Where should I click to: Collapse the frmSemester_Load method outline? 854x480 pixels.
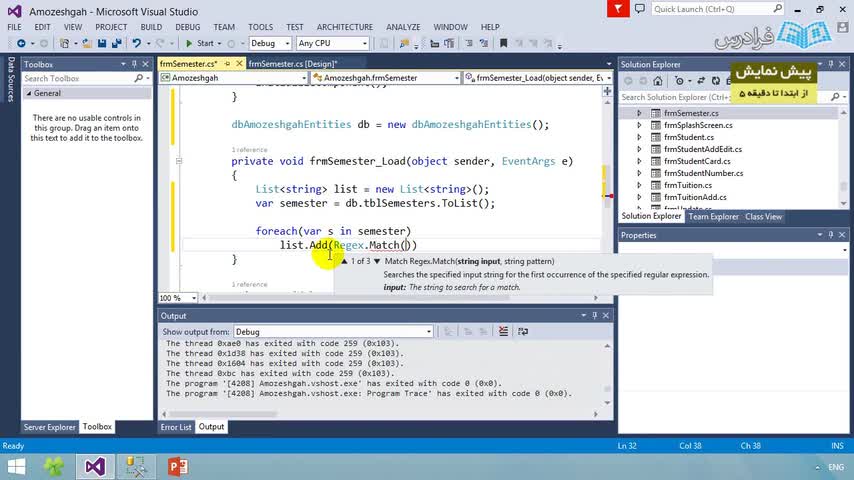click(x=179, y=161)
